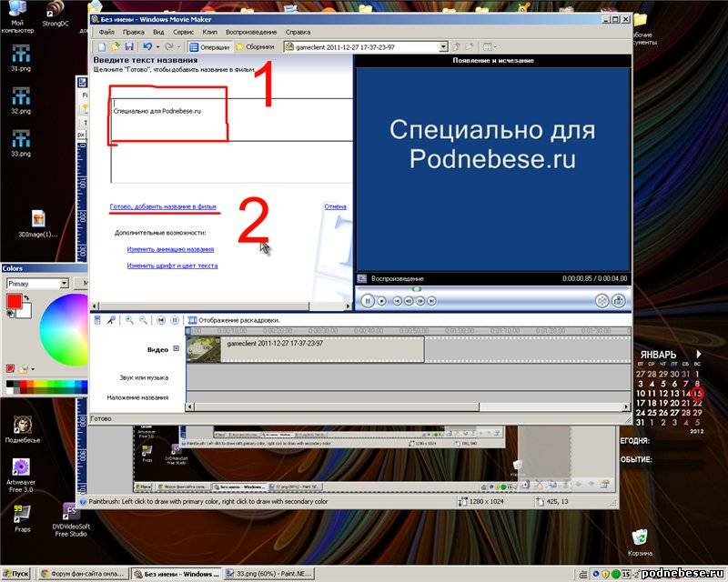
Task: Stop the preview with the stop button
Action: 381,301
